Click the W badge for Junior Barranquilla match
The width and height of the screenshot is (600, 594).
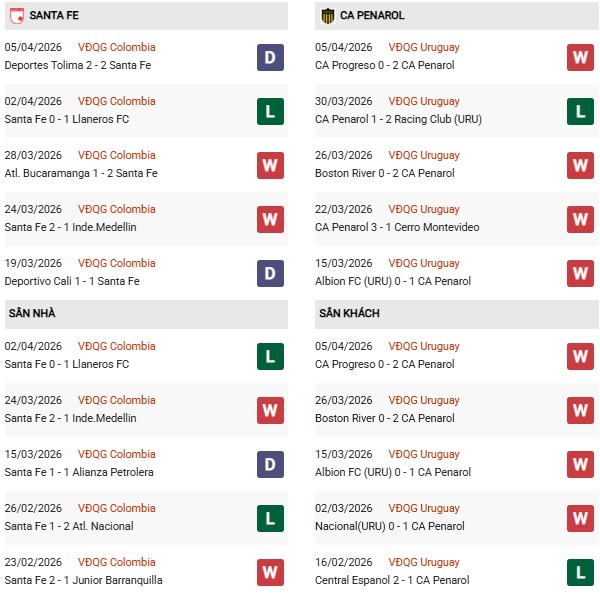[x=270, y=572]
